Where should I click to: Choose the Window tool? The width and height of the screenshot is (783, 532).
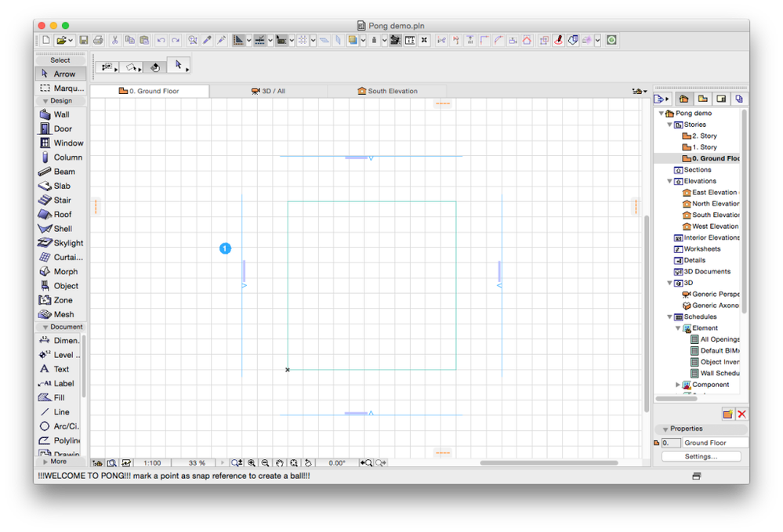[x=60, y=143]
